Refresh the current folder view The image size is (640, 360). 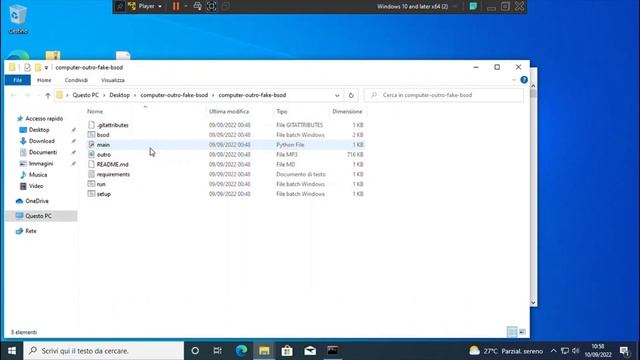(351, 95)
